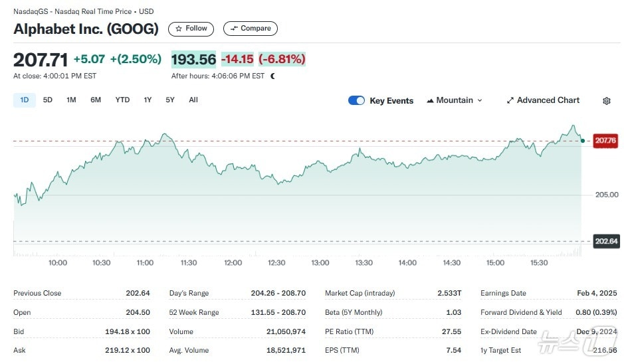Click the star icon in Follow button
The width and height of the screenshot is (624, 364).
(x=179, y=29)
